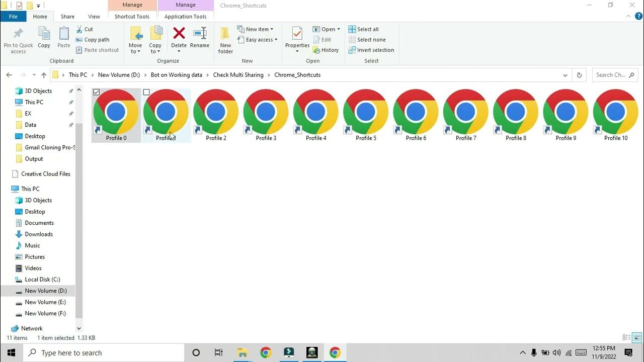
Task: Open Application Tools tab
Action: pos(185,16)
